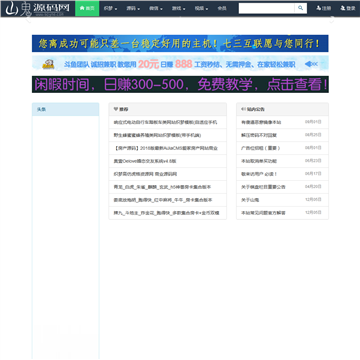Expand the 织梦 dropdown menu
360x360 pixels.
(110, 8)
